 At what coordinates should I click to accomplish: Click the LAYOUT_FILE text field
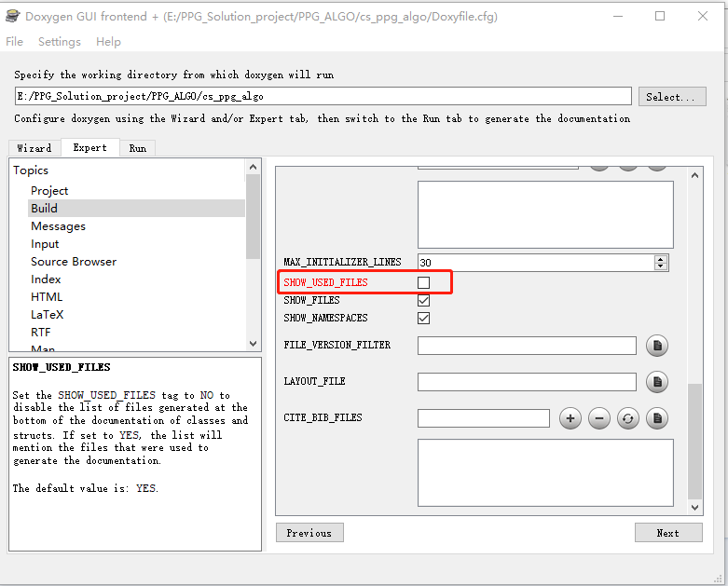527,382
